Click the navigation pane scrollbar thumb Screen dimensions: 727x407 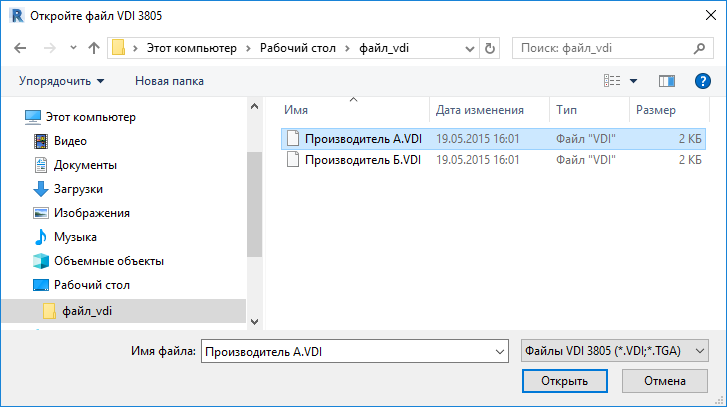[x=254, y=204]
